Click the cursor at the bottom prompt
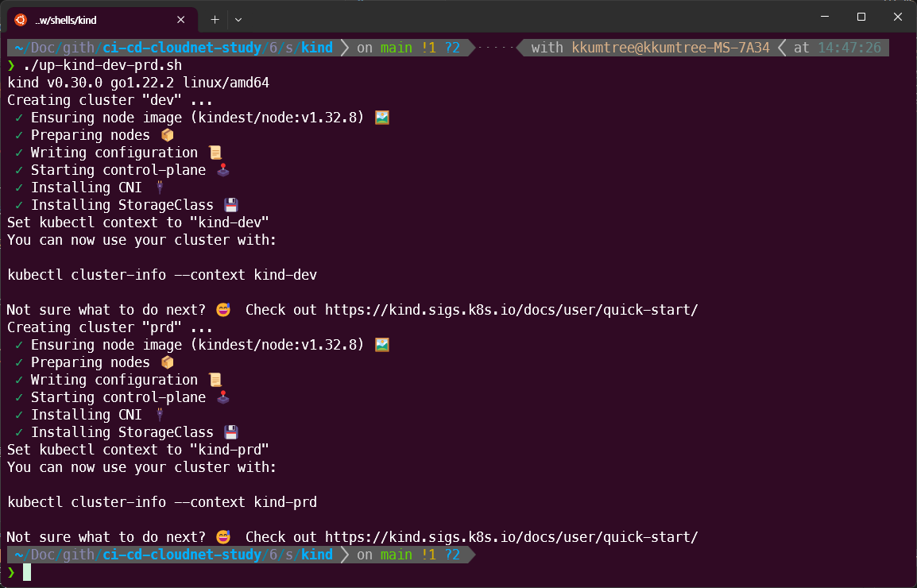This screenshot has width=917, height=588. coord(27,572)
